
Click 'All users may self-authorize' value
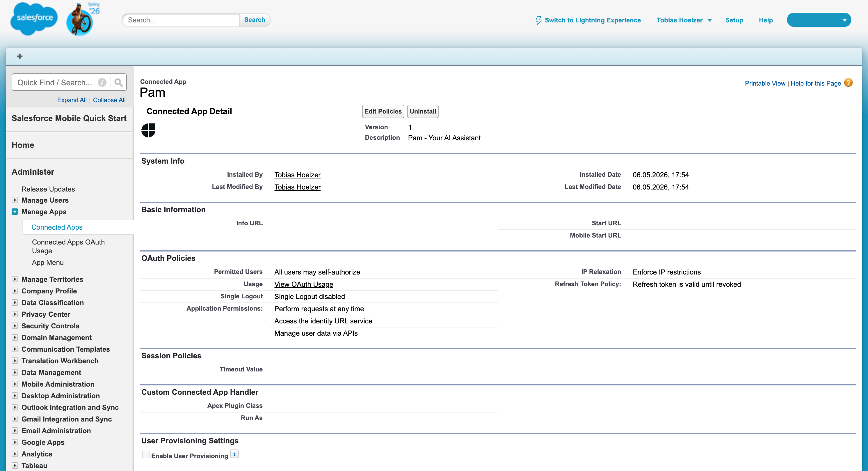(317, 272)
